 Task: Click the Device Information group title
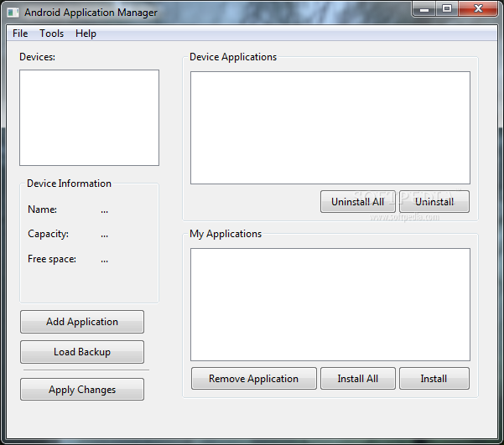[x=69, y=184]
